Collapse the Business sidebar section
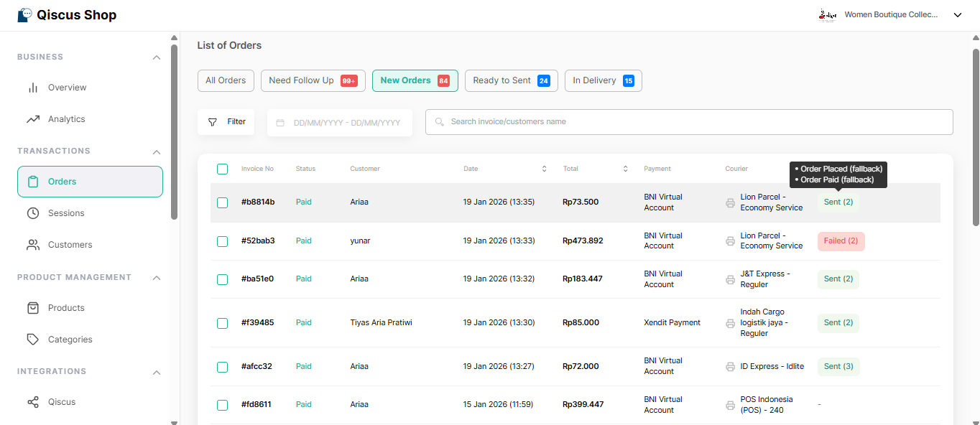This screenshot has height=425, width=980. pyautogui.click(x=157, y=57)
